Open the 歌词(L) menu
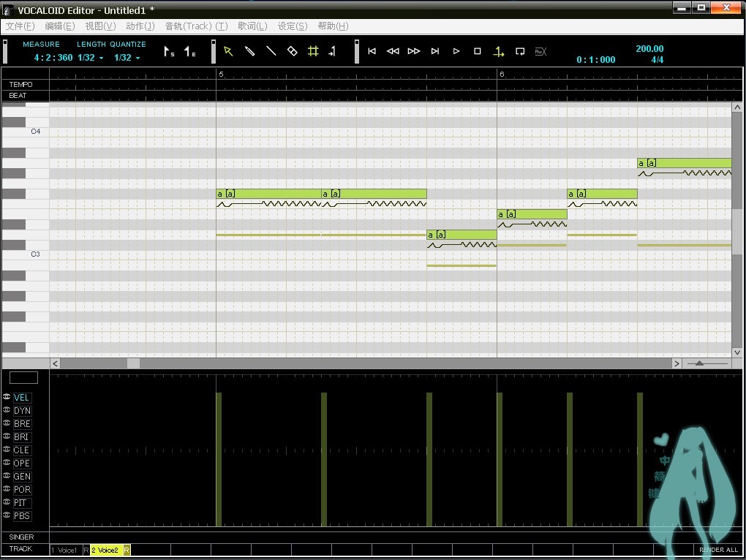 [x=252, y=26]
